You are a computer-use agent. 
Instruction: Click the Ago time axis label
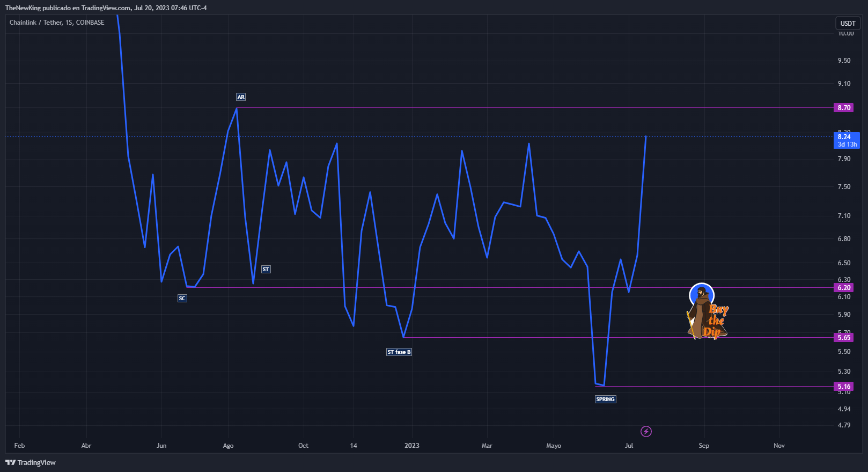228,446
